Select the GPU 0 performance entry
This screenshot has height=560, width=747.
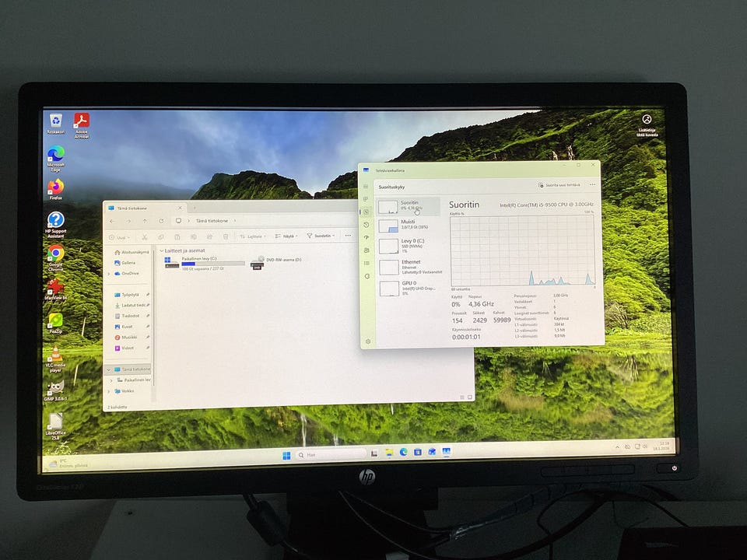click(x=411, y=288)
